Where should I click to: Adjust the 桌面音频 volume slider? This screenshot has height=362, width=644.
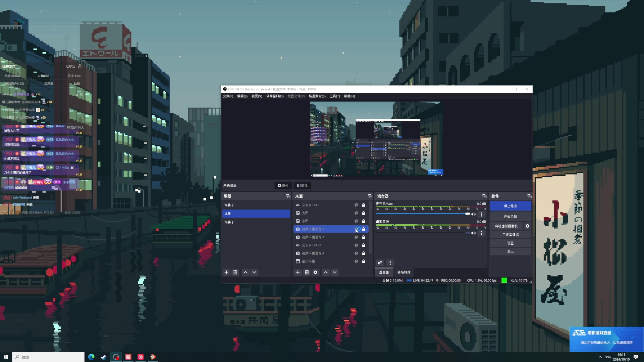click(x=423, y=233)
